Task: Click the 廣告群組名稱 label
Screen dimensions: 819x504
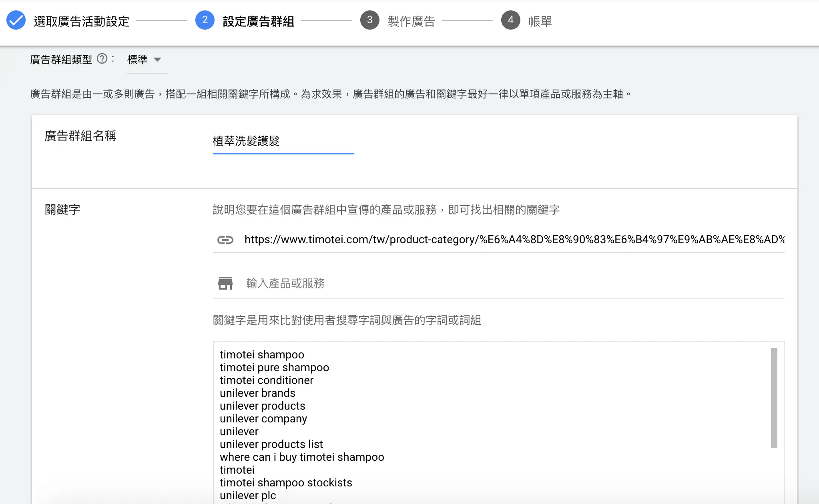Action: pos(80,136)
